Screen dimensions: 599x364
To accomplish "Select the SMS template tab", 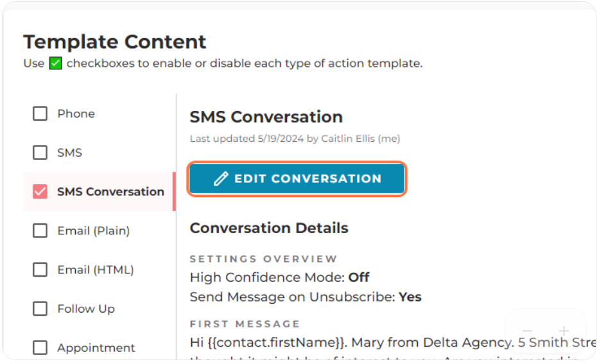I will 69,152.
